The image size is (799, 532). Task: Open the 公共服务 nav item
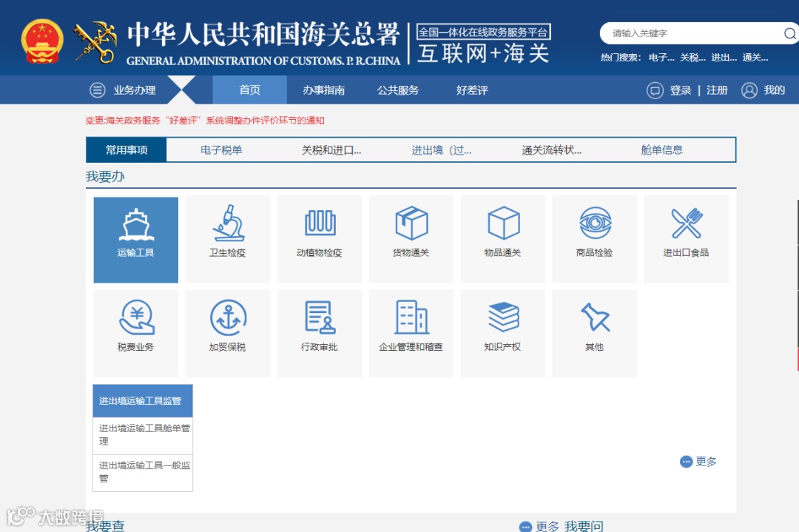point(398,90)
